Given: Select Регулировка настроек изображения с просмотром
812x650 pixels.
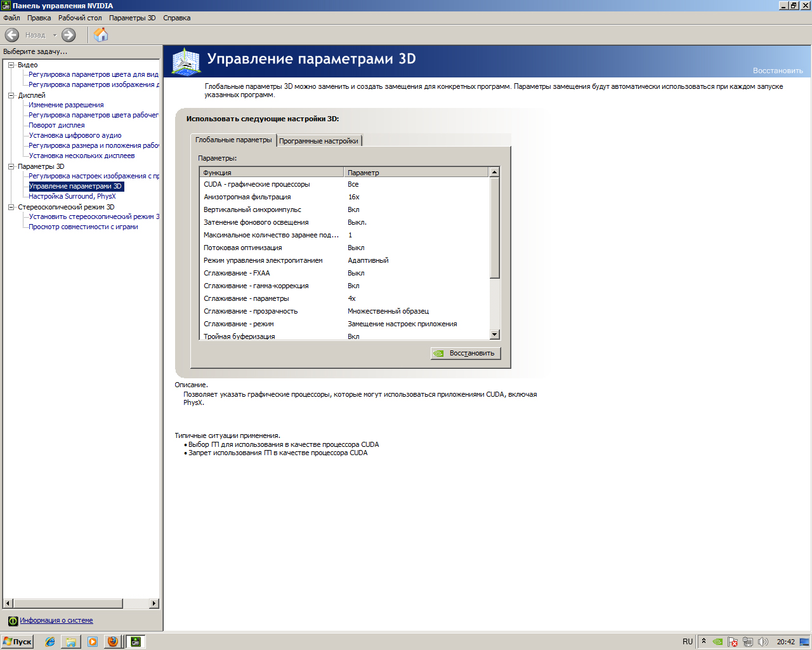Looking at the screenshot, I should click(x=94, y=176).
